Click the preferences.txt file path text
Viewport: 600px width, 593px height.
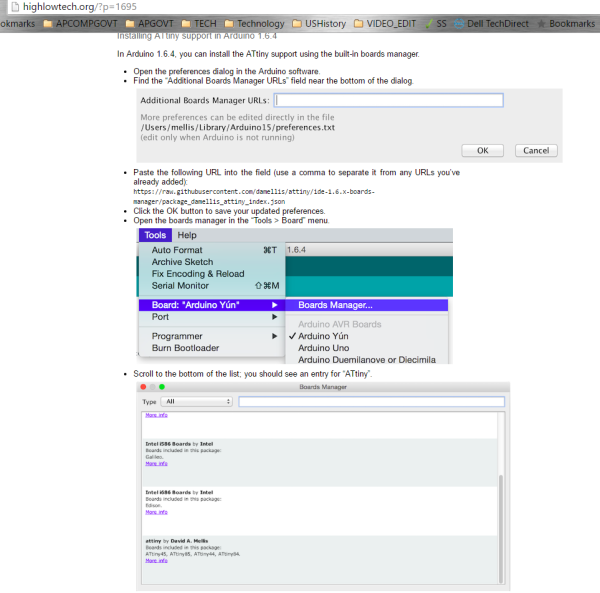(238, 127)
